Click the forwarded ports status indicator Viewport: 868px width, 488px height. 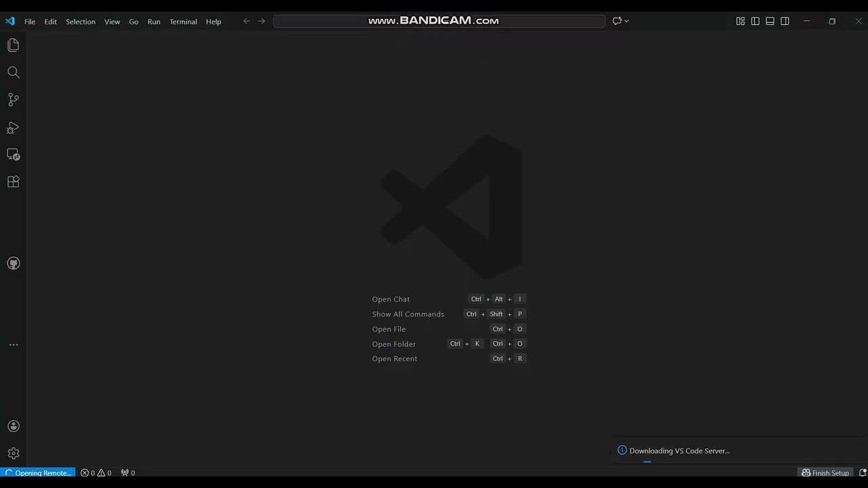tap(127, 473)
